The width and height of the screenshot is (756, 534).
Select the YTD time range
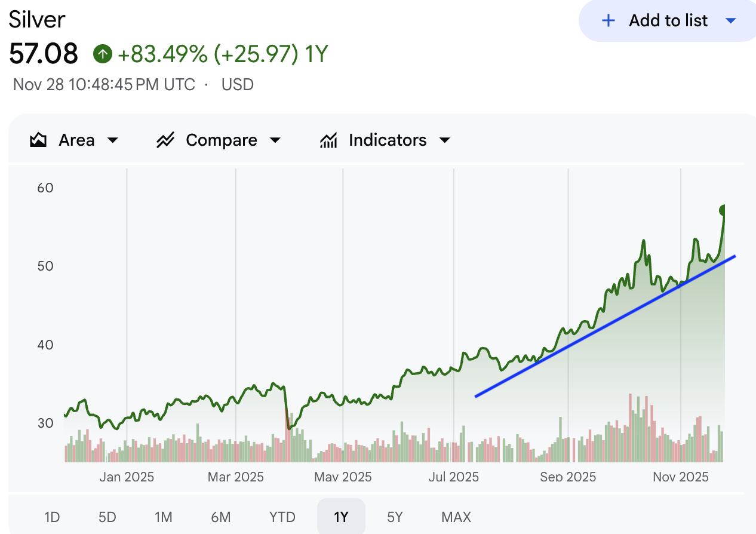coord(282,517)
